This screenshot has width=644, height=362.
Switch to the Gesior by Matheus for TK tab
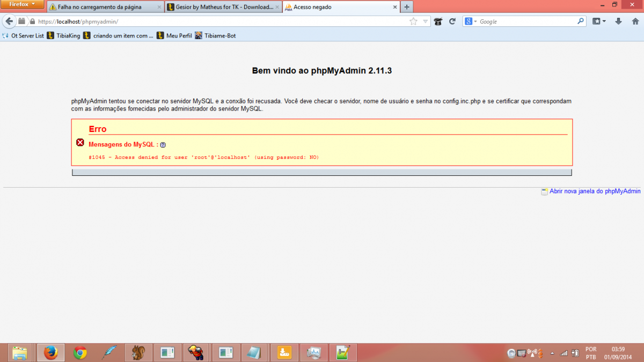pyautogui.click(x=223, y=7)
